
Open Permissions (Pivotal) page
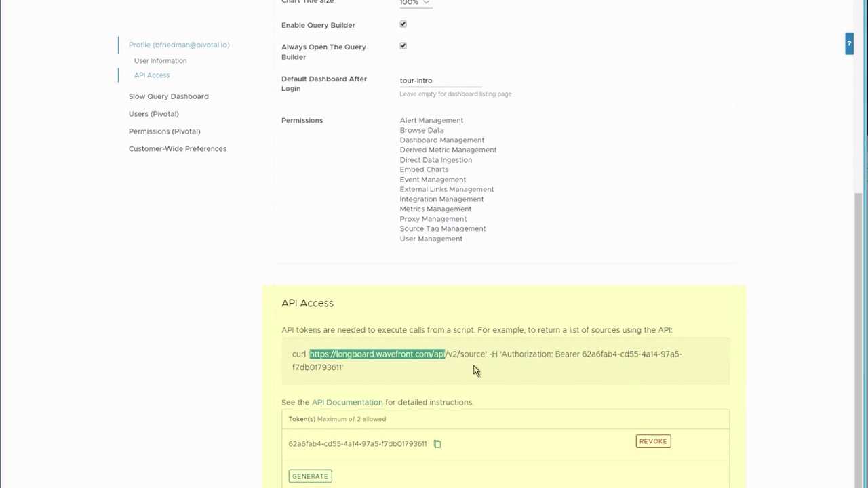[164, 131]
